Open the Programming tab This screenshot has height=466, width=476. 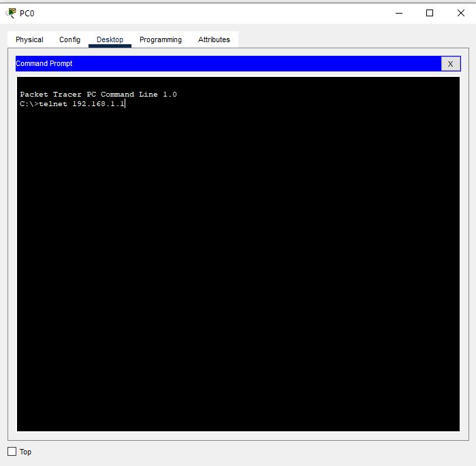[x=161, y=39]
